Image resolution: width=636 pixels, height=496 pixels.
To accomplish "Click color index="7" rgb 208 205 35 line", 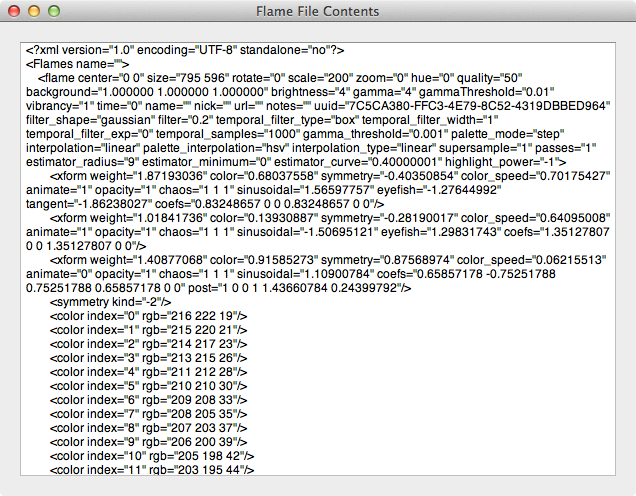I will 148,414.
